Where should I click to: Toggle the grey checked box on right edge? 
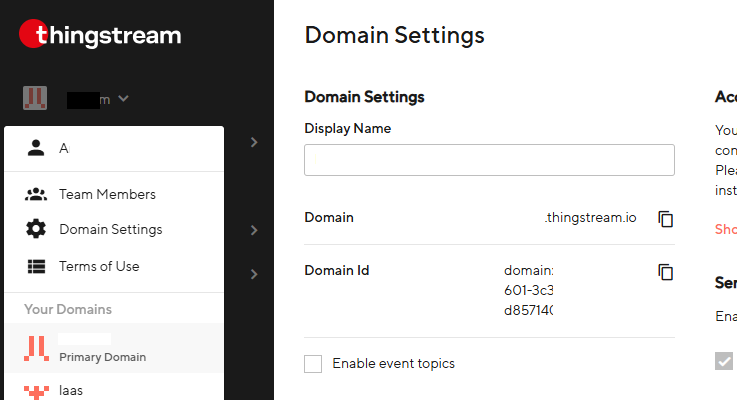pyautogui.click(x=724, y=361)
